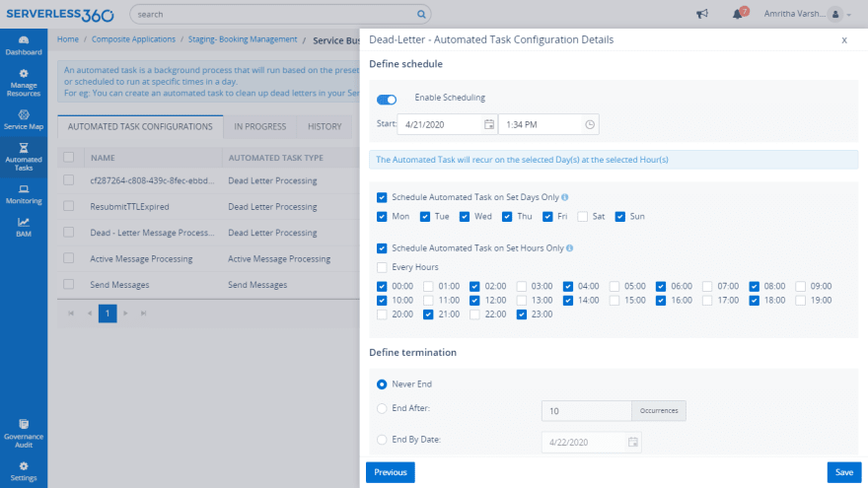This screenshot has height=488, width=868.
Task: Open Monitoring in sidebar
Action: tap(24, 194)
